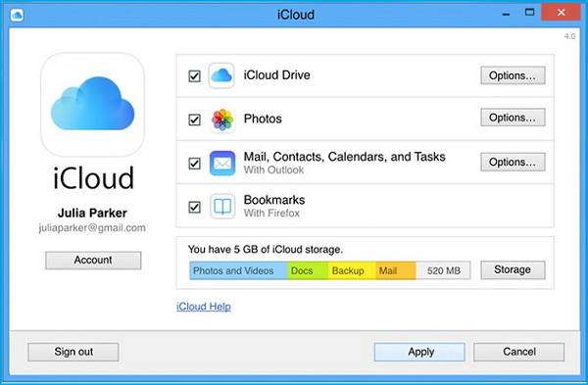
Task: Click the Photos flower icon
Action: [x=222, y=120]
